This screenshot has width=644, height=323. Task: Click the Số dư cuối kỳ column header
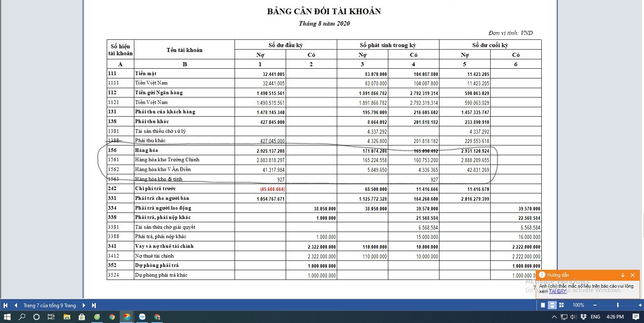coord(490,45)
